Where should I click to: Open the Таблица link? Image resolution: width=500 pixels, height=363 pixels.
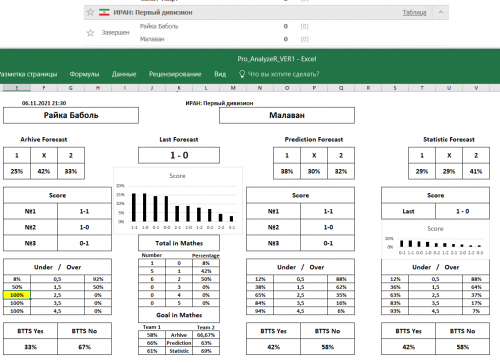(414, 13)
